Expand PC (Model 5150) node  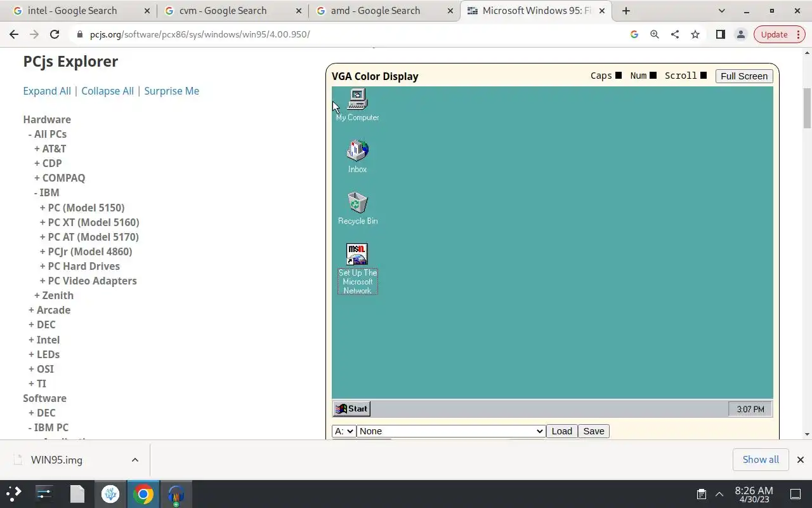point(82,208)
